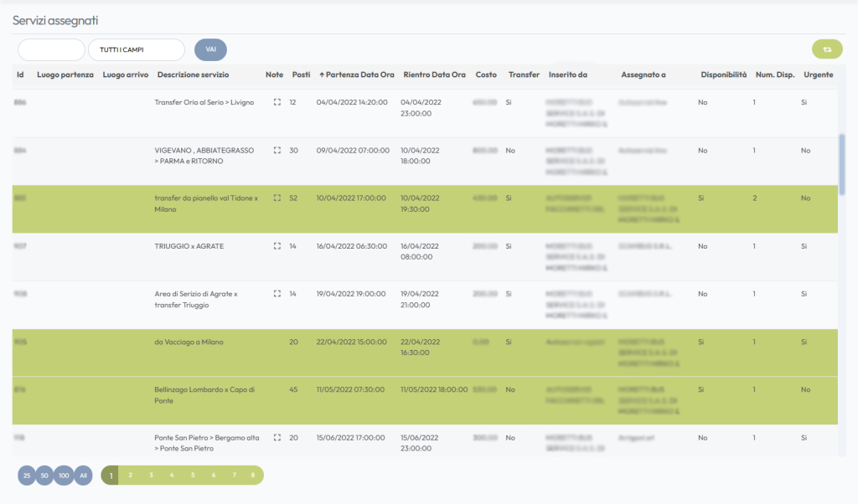Show 50 rows per page
858x504 pixels.
(44, 476)
